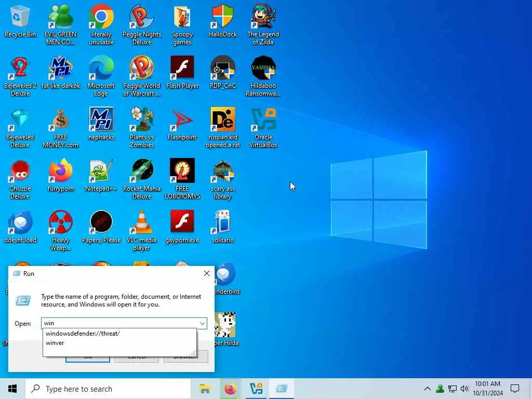Switch to VirtualBox taskbar button
This screenshot has width=532, height=399.
[x=256, y=389]
